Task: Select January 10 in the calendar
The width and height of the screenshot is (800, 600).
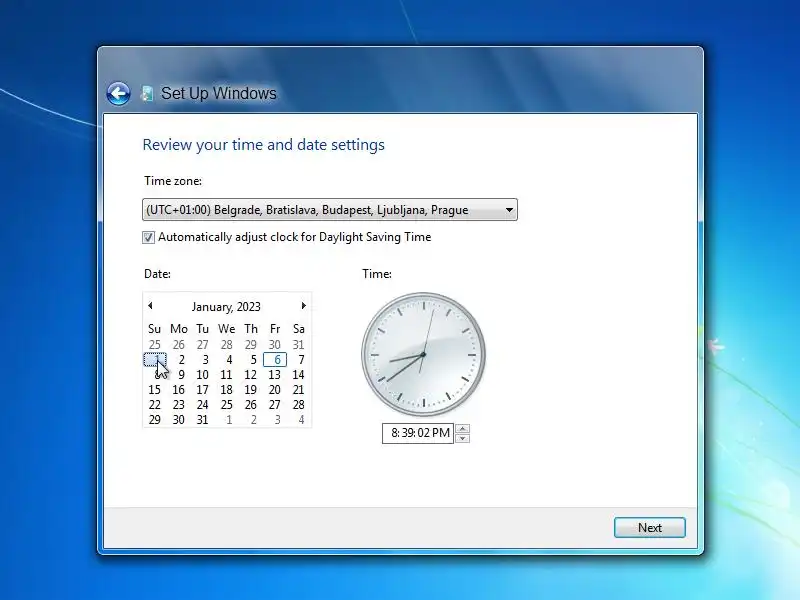Action: point(203,374)
